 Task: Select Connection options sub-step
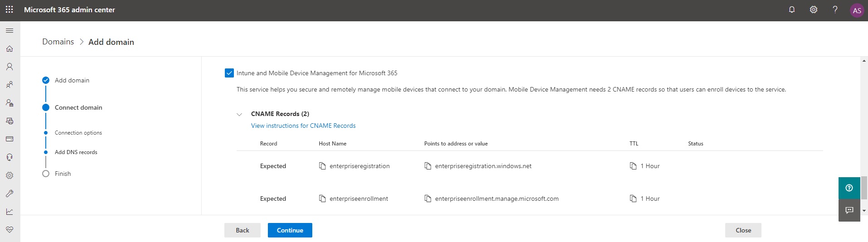[78, 133]
